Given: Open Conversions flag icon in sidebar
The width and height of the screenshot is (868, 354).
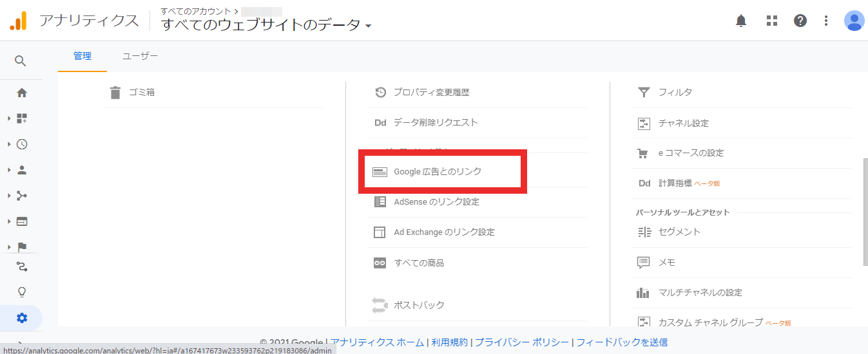Looking at the screenshot, I should click(x=22, y=247).
